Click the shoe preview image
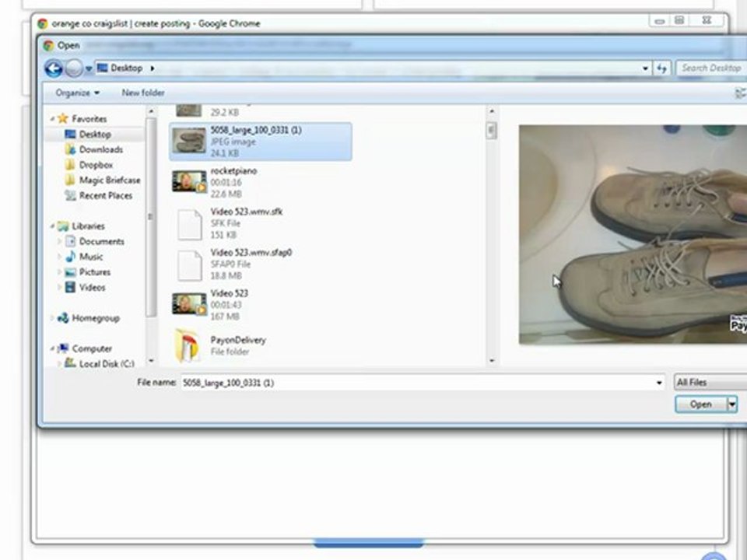The width and height of the screenshot is (747, 560). (633, 234)
